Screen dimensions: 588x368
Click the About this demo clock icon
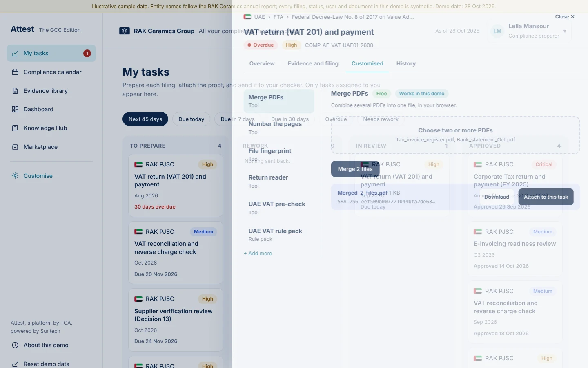click(15, 345)
